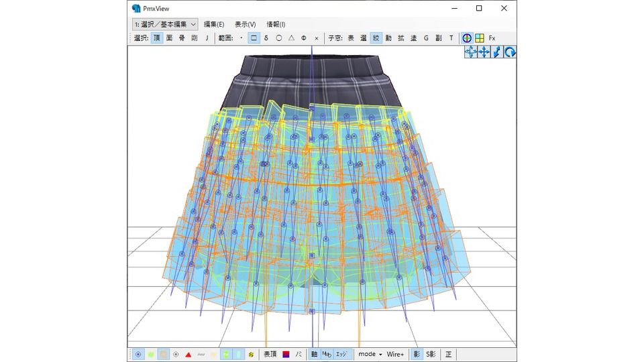644x362 pixels.
Task: Toggle the 絞 filter sub-window
Action: coord(376,38)
